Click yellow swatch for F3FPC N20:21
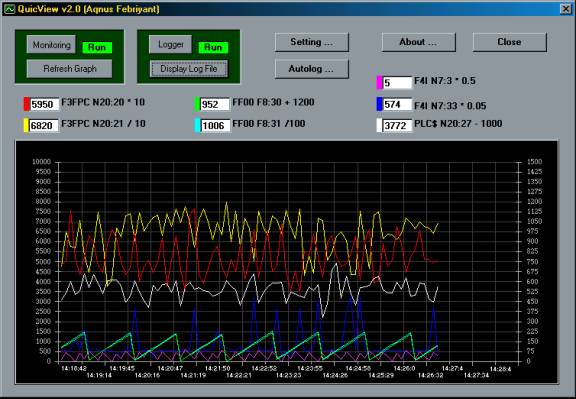This screenshot has width=576, height=399. click(26, 125)
